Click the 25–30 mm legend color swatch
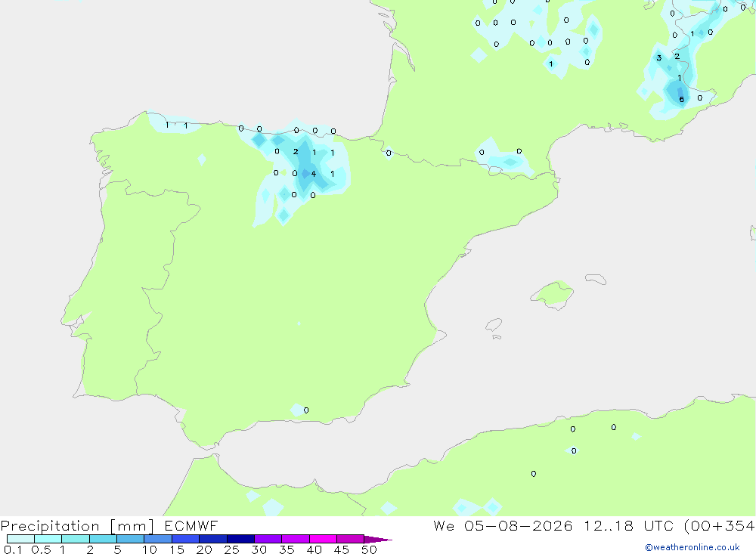 click(x=240, y=539)
